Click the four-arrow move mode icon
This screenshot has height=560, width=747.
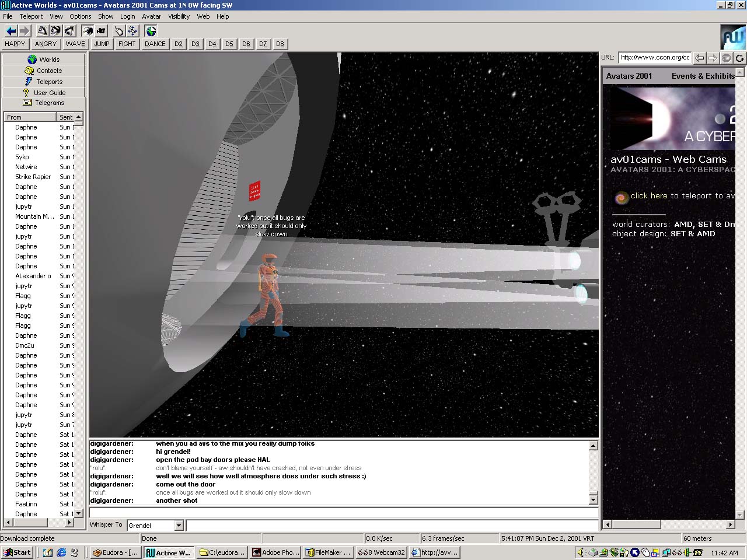[x=132, y=31]
